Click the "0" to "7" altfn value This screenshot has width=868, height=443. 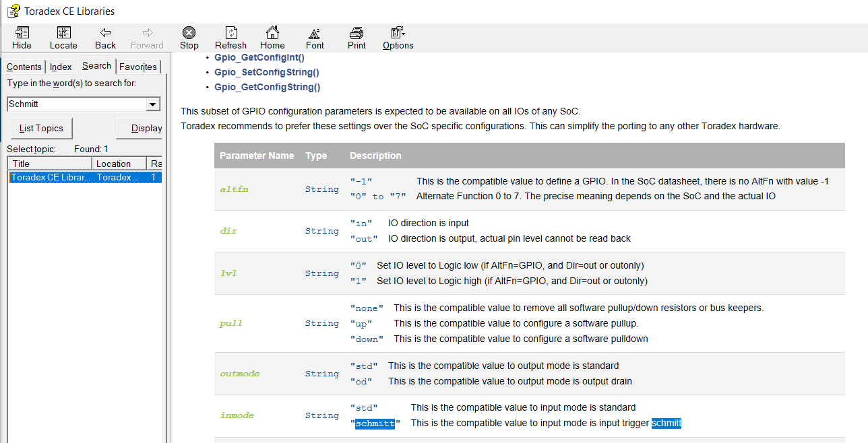377,197
